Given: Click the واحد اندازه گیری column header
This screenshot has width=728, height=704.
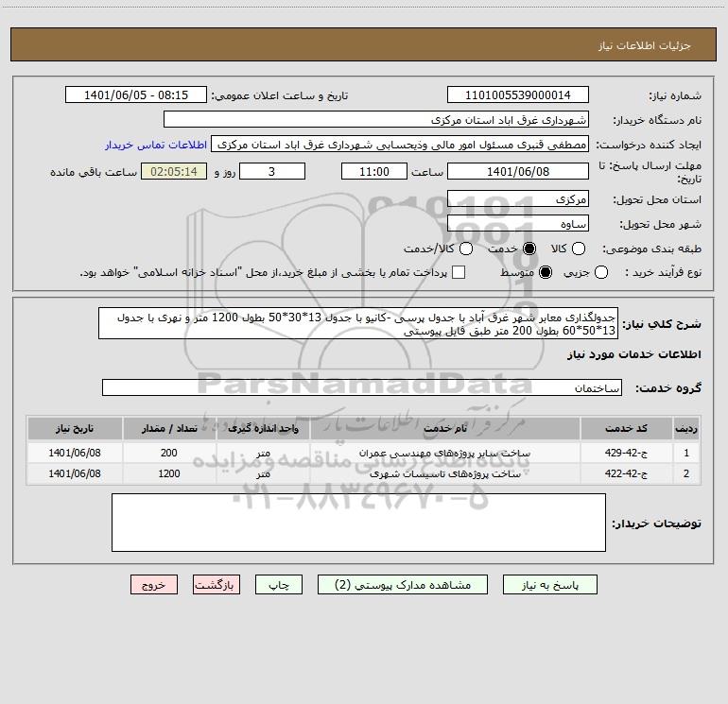Looking at the screenshot, I should coord(263,428).
